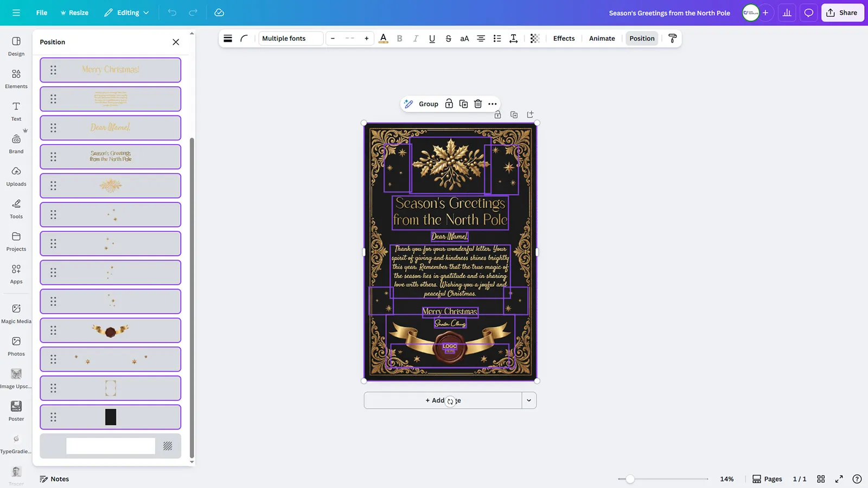
Task: Expand the Add page dropdown arrow
Action: click(529, 401)
